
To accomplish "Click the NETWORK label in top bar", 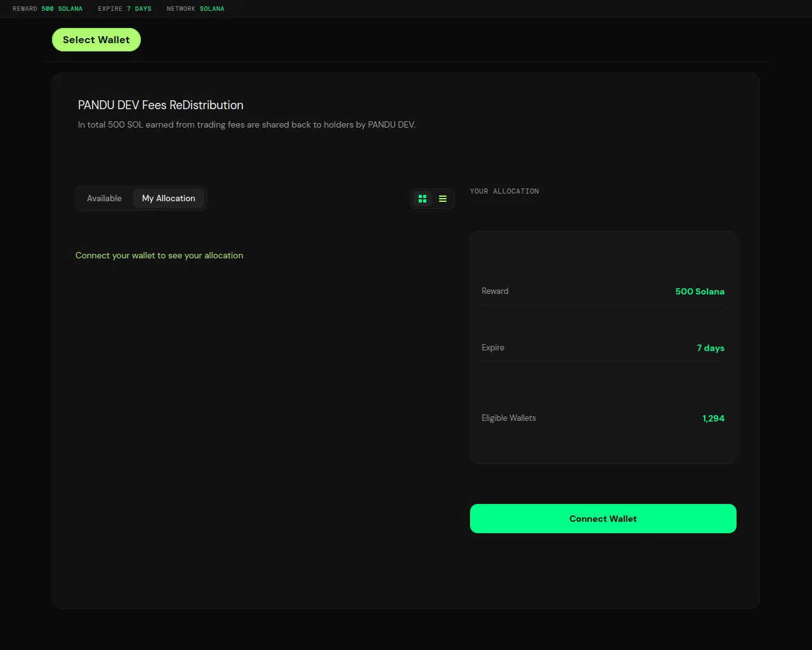I will [x=181, y=9].
